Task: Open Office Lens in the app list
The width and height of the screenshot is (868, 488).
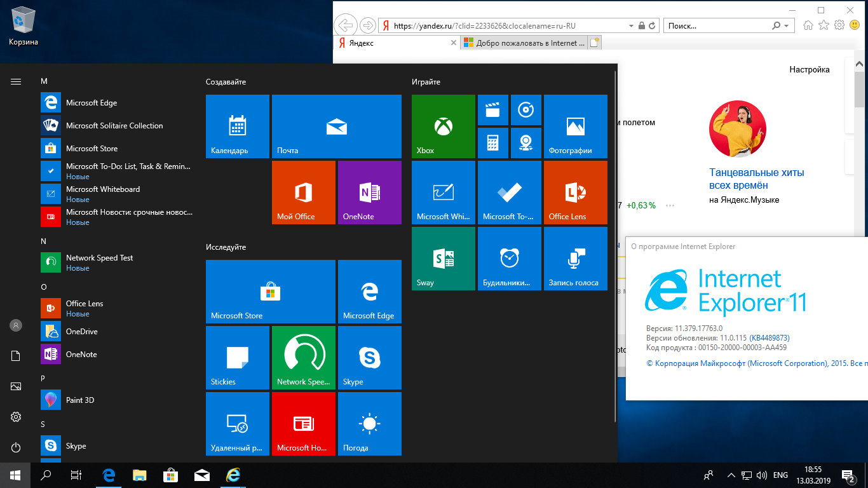Action: (116, 308)
